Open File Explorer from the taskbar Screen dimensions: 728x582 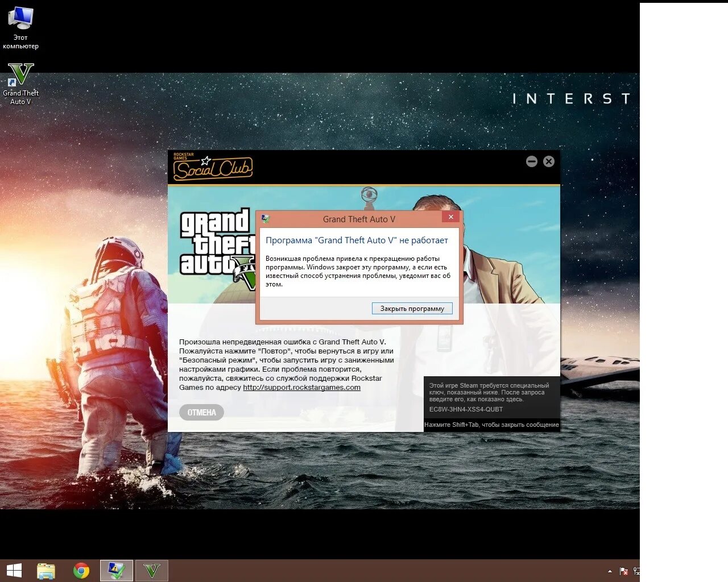click(x=46, y=571)
